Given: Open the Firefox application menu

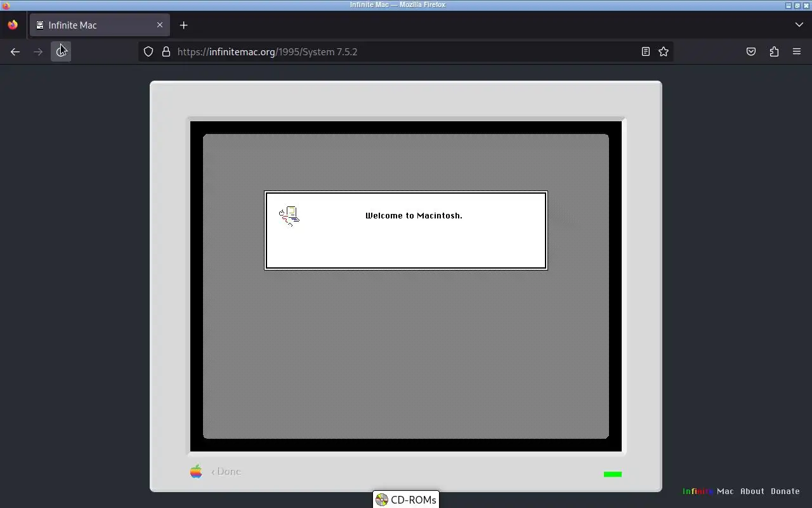Looking at the screenshot, I should pyautogui.click(x=797, y=52).
